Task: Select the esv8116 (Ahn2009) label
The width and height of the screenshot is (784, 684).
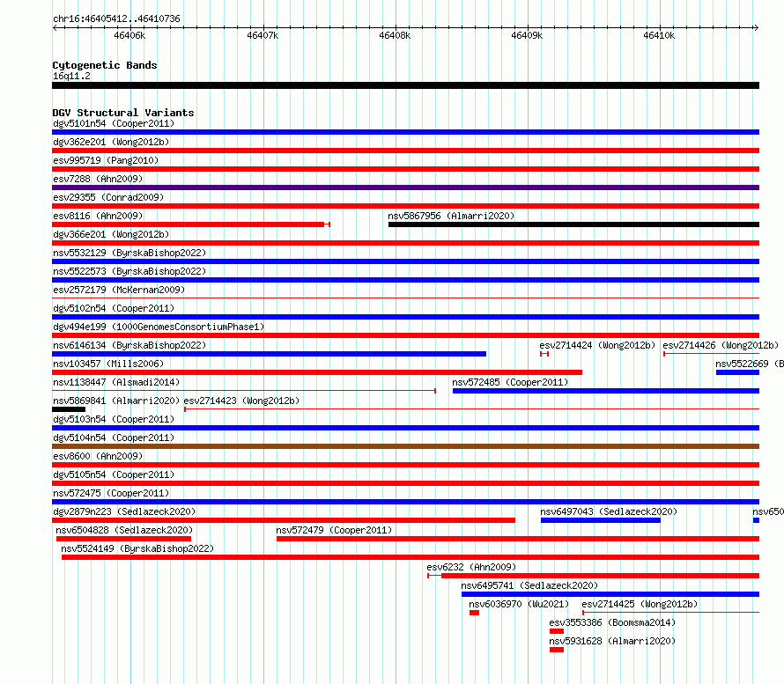Action: (98, 216)
